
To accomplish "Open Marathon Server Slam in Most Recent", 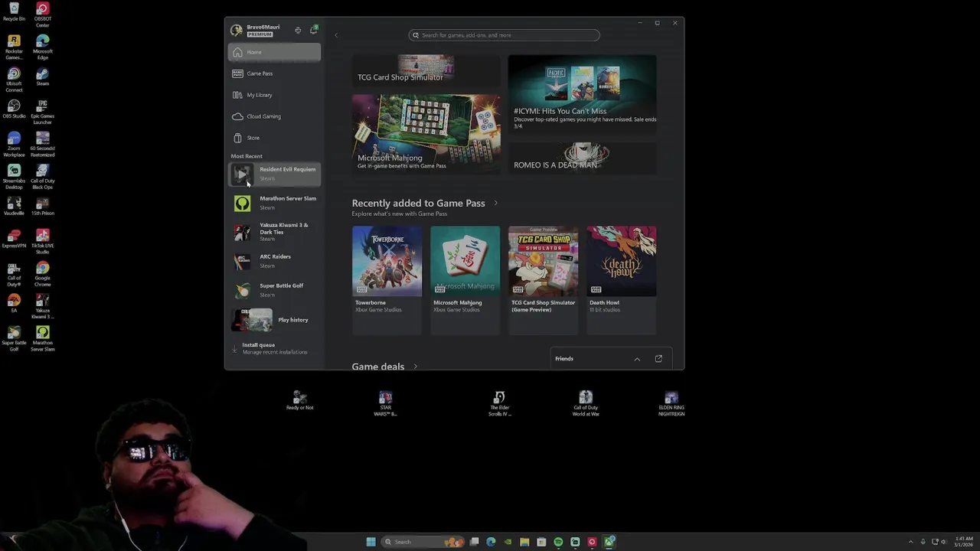I will point(274,203).
